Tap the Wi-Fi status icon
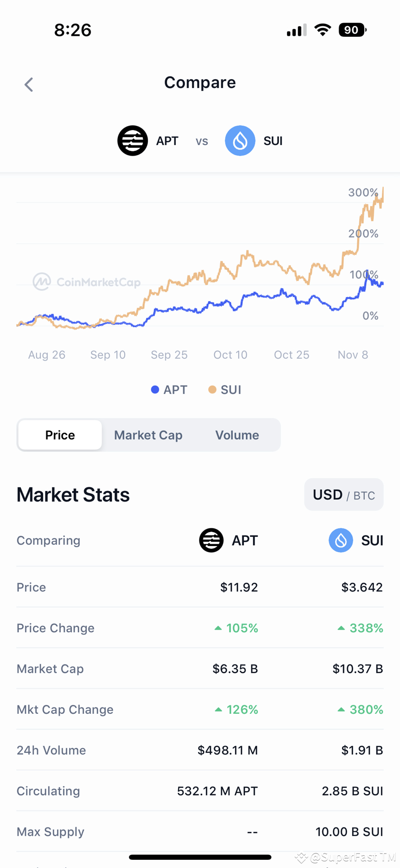The width and height of the screenshot is (400, 868). [x=322, y=30]
